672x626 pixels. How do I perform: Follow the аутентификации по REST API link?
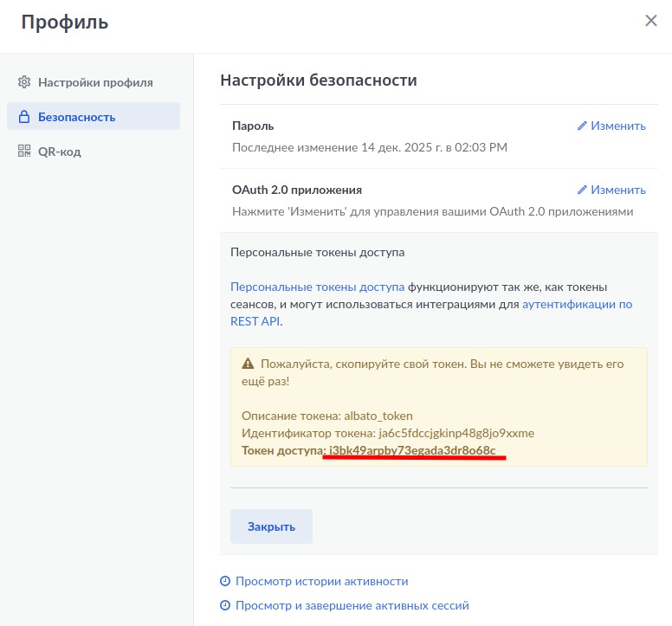click(577, 304)
